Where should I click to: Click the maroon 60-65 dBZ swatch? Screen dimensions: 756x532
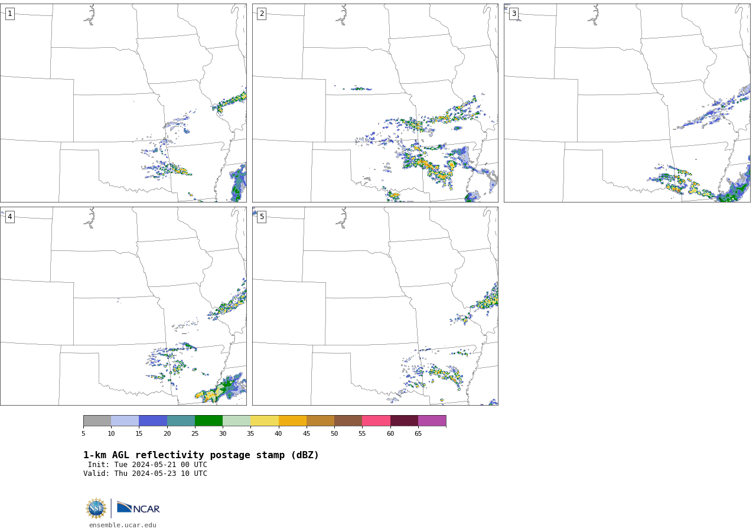tap(404, 421)
